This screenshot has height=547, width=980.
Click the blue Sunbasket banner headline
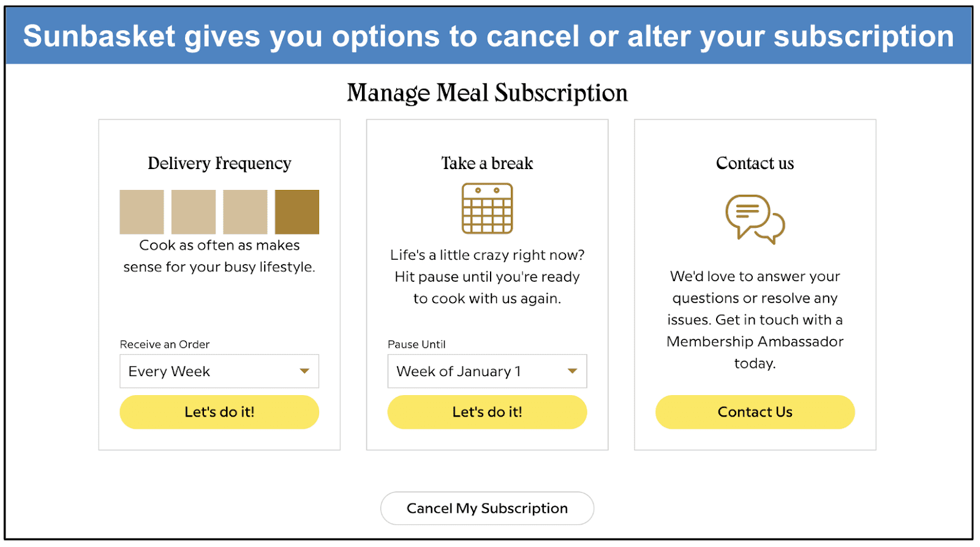pyautogui.click(x=489, y=36)
